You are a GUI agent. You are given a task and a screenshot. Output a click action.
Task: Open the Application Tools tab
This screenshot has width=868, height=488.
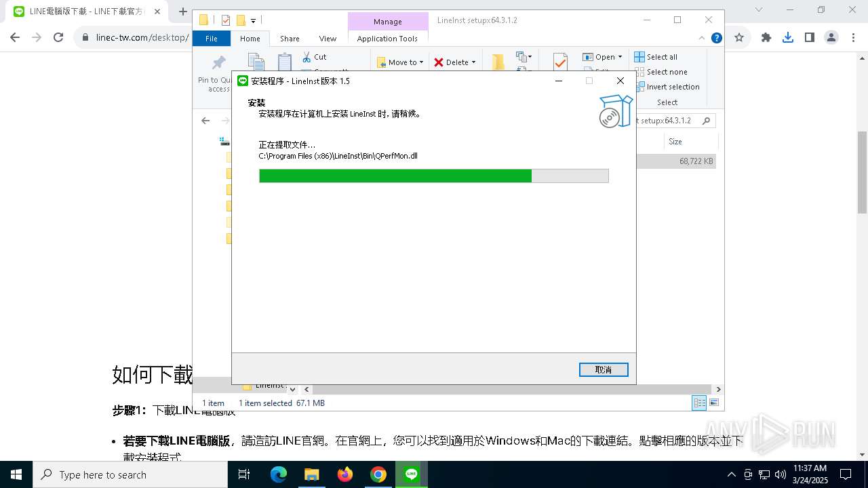tap(387, 39)
